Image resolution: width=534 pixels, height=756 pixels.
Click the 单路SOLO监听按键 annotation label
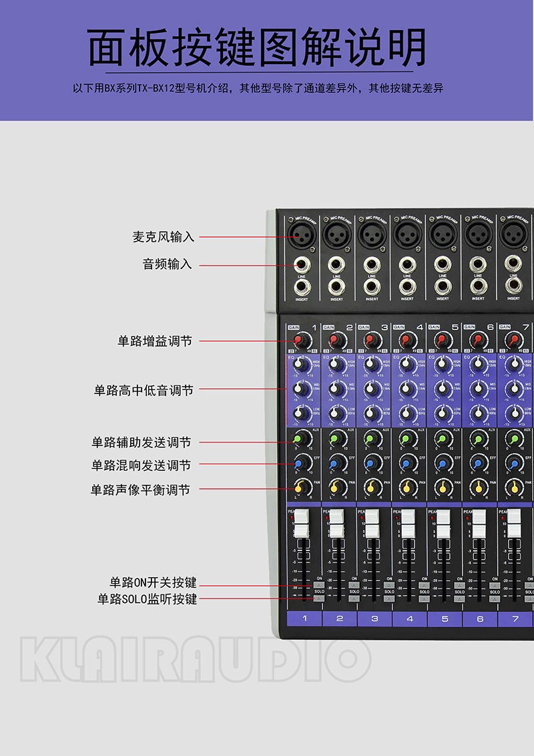pyautogui.click(x=147, y=599)
